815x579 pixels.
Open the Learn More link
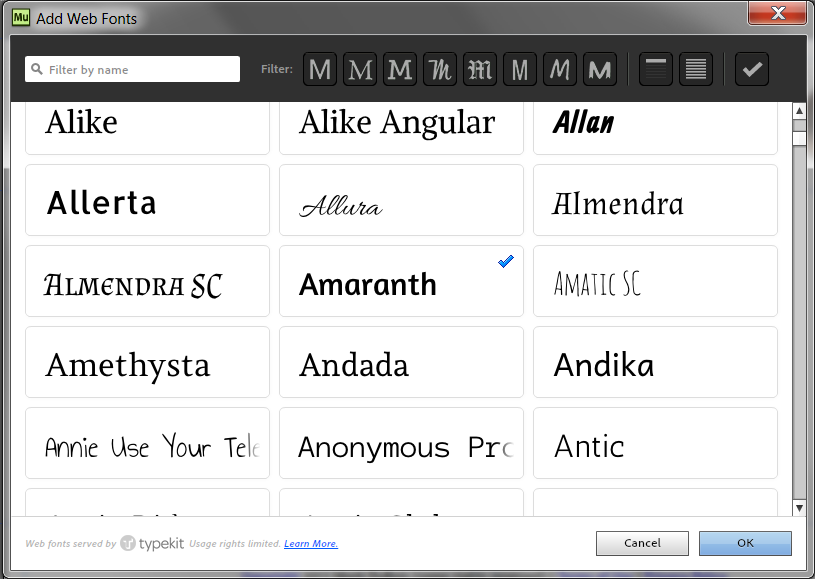(x=311, y=544)
